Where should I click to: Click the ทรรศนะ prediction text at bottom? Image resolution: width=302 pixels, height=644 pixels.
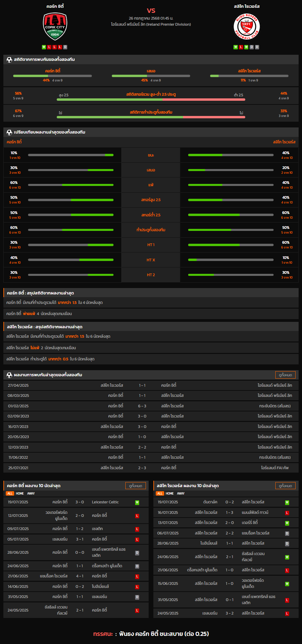[x=151, y=634]
